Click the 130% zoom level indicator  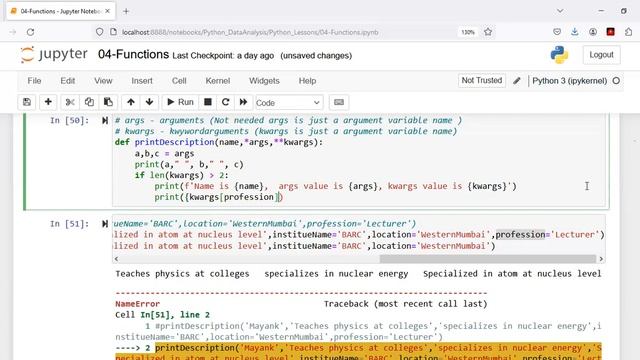(x=468, y=32)
